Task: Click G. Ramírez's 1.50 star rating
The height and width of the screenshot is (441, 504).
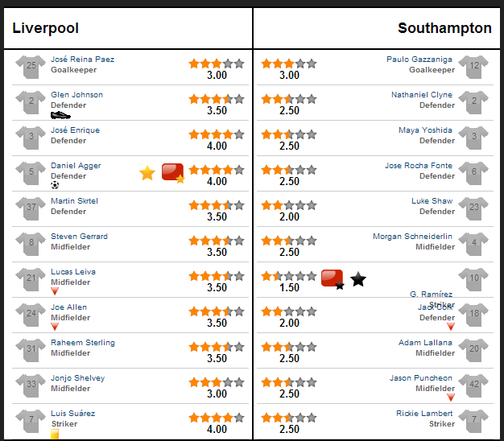Action: (289, 282)
